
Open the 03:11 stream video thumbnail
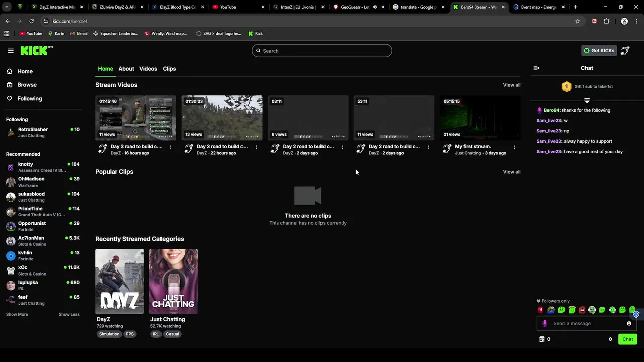[x=308, y=118]
